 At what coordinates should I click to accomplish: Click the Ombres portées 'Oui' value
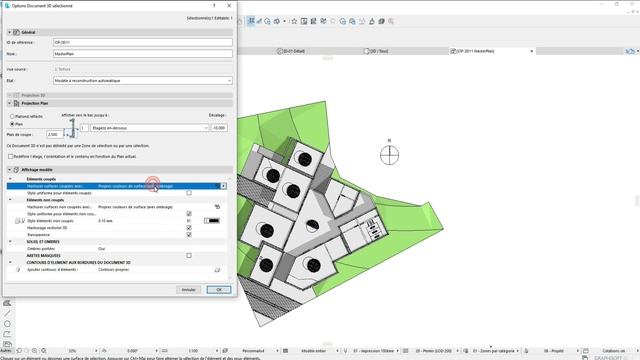102,249
